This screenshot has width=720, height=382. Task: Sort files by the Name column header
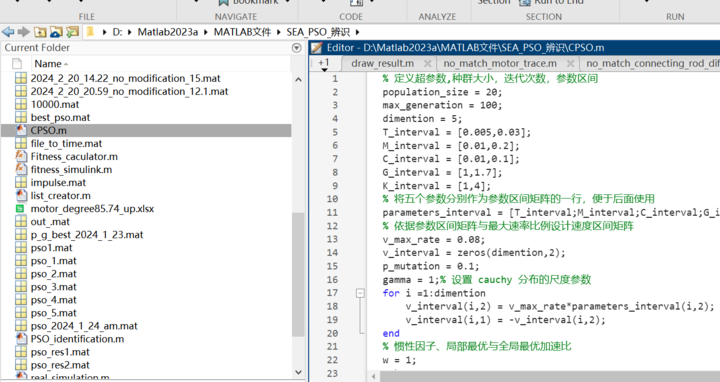tap(51, 64)
